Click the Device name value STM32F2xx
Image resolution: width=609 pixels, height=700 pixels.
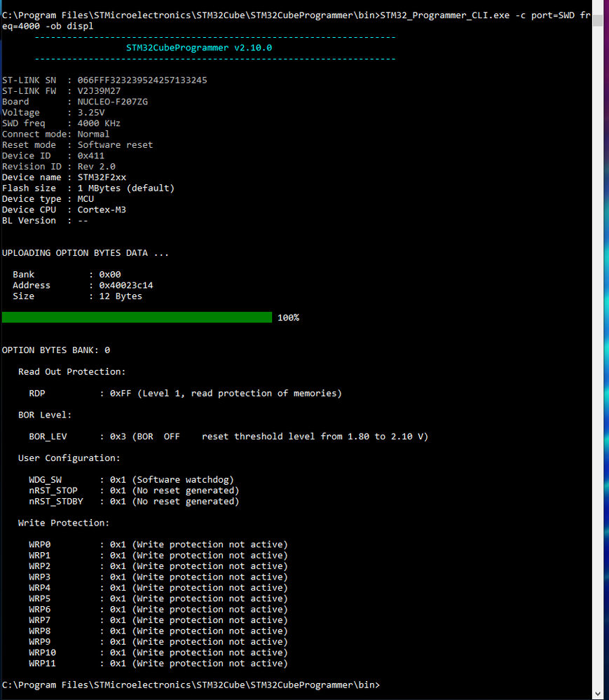[x=102, y=177]
